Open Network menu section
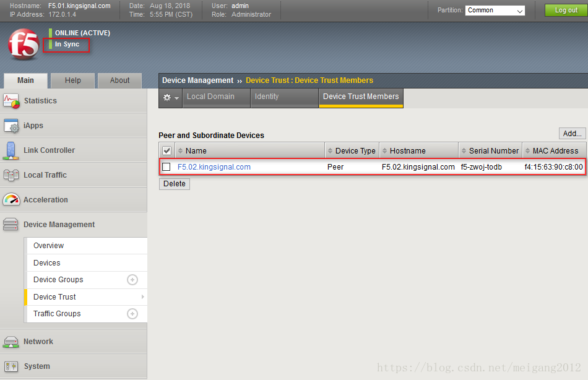The width and height of the screenshot is (588, 380). (74, 342)
